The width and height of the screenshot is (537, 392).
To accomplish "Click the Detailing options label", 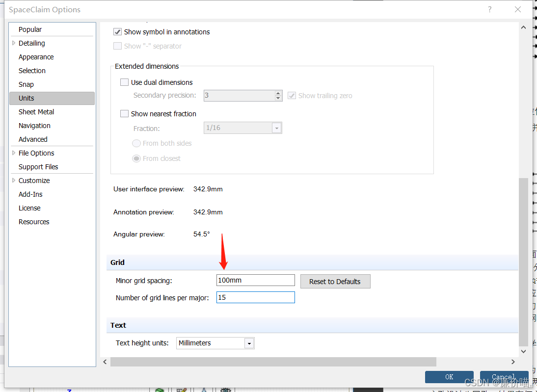I will pyautogui.click(x=31, y=43).
